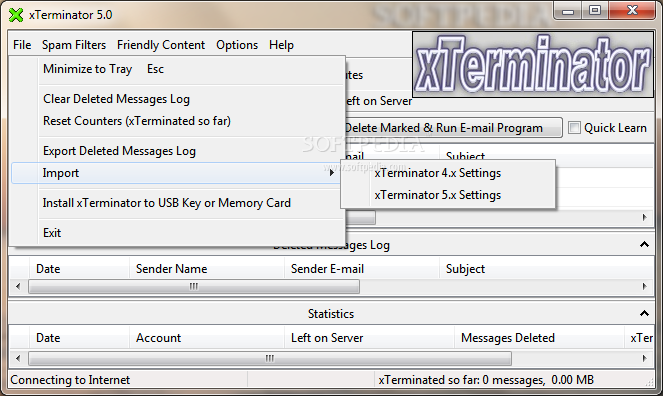The image size is (663, 396).
Task: Expand the Import submenu
Action: click(175, 173)
